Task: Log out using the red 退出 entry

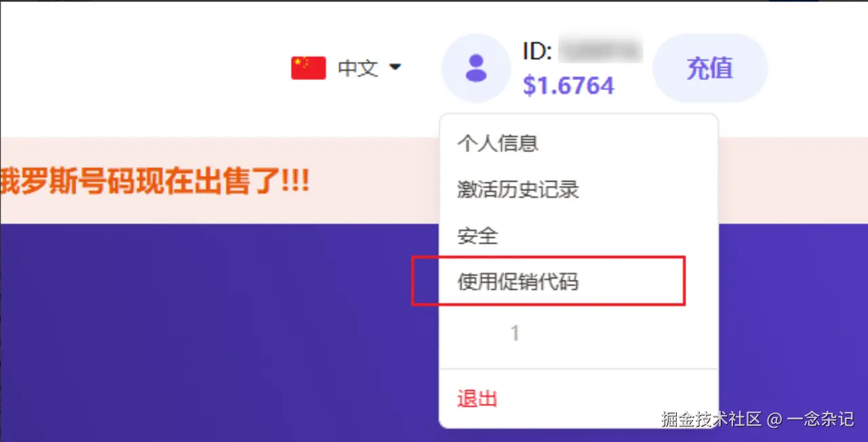Action: (477, 399)
